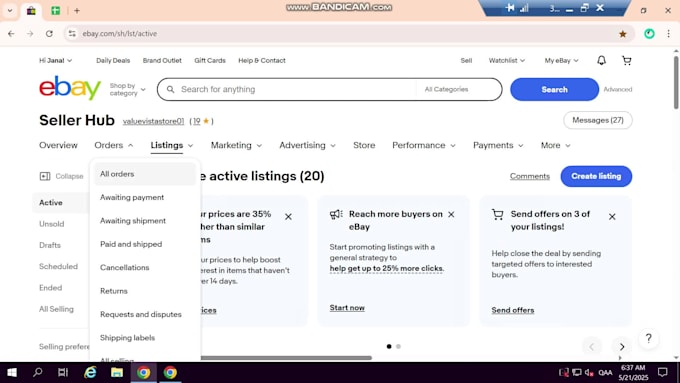
Task: Open the Store tab
Action: coord(364,145)
